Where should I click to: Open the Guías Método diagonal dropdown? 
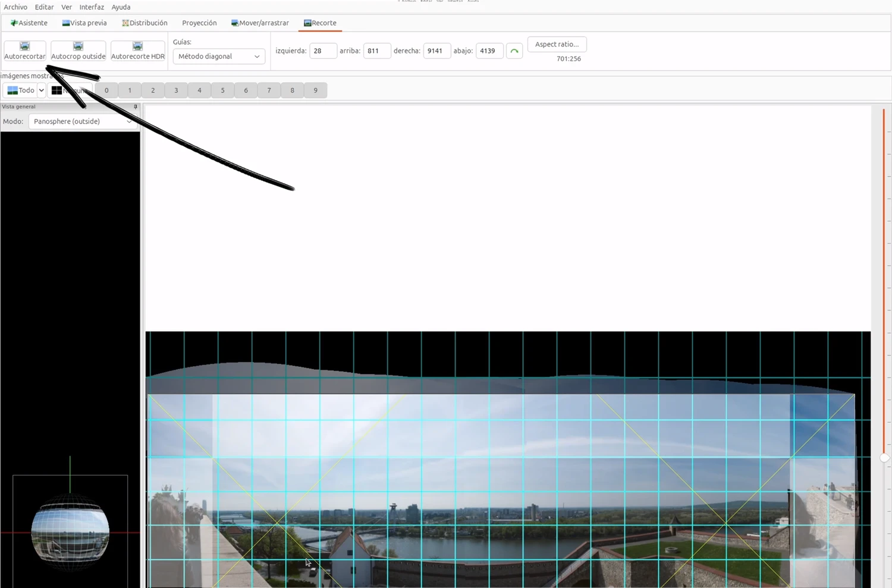[219, 56]
